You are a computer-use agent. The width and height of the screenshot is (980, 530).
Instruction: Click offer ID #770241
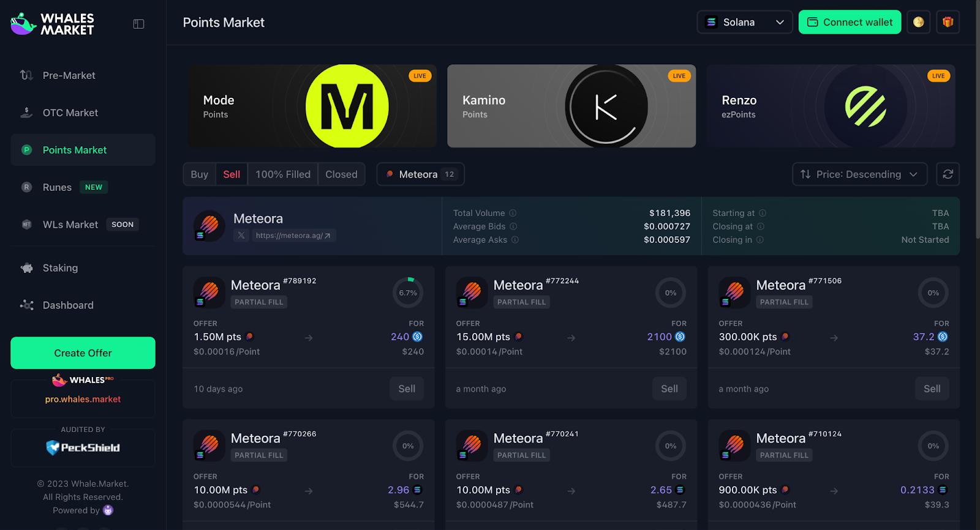[562, 434]
